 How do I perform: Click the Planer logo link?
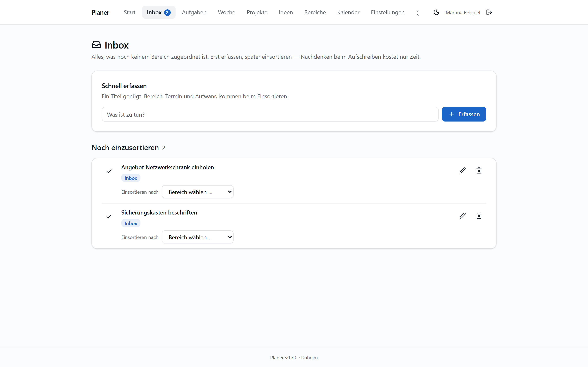[x=100, y=12]
